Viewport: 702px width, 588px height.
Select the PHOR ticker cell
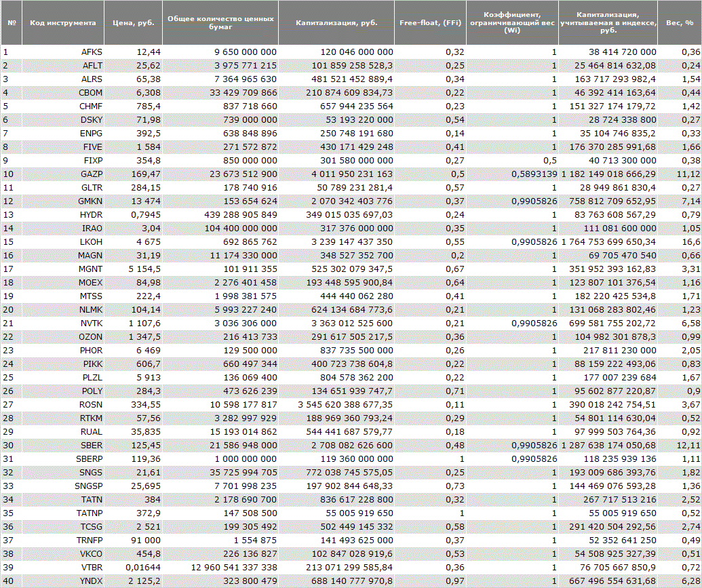[63, 350]
